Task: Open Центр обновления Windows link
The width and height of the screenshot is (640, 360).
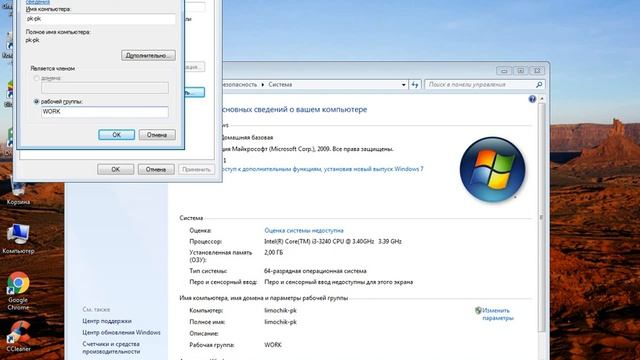Action: pos(121,332)
